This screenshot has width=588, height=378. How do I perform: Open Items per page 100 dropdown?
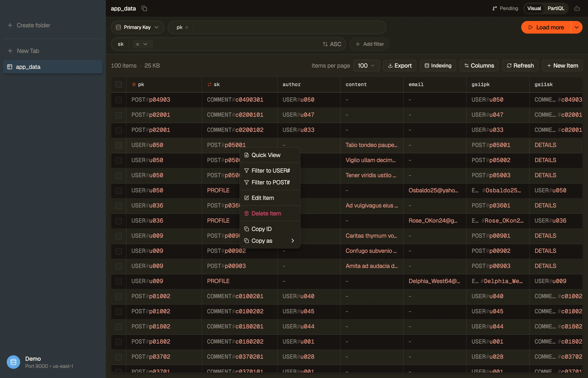[366, 66]
